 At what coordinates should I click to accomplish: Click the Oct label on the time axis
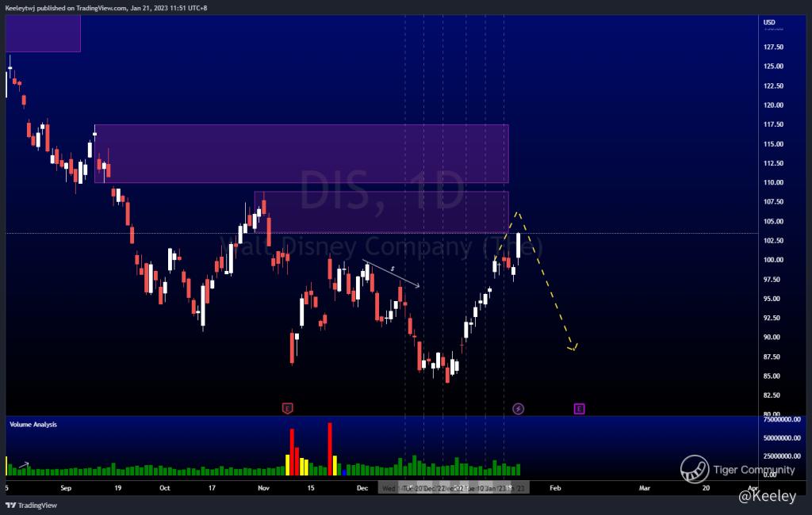point(165,488)
